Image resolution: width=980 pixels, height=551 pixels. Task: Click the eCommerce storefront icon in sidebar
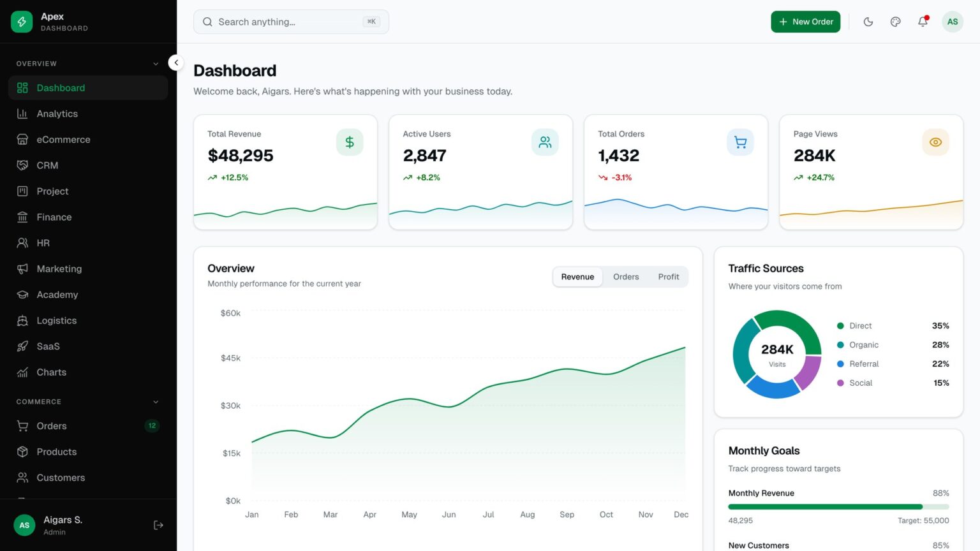click(22, 140)
